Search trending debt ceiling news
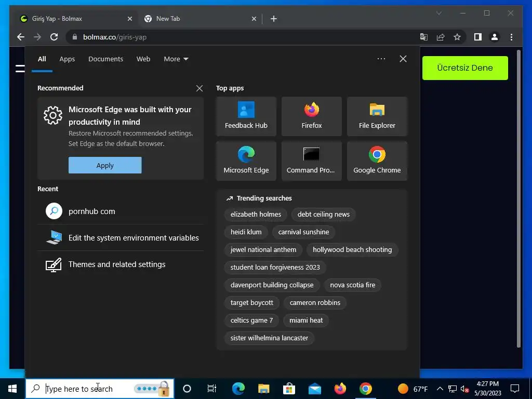This screenshot has height=399, width=532. click(323, 215)
